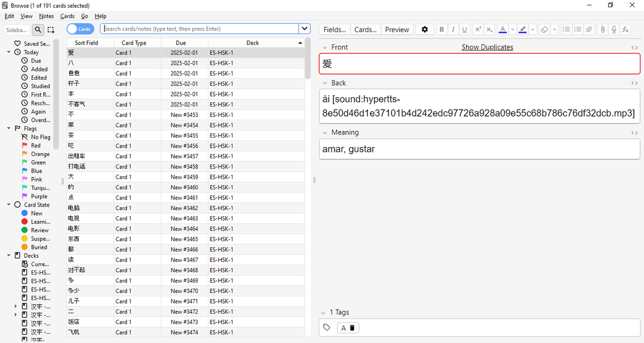Apply italic formatting to the text
The width and height of the screenshot is (644, 343).
(453, 29)
